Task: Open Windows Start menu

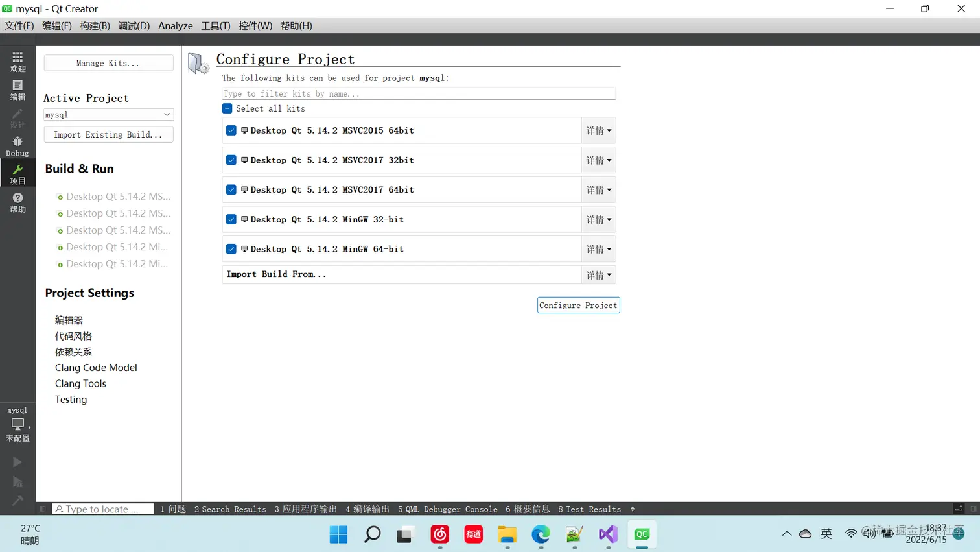Action: [x=338, y=534]
